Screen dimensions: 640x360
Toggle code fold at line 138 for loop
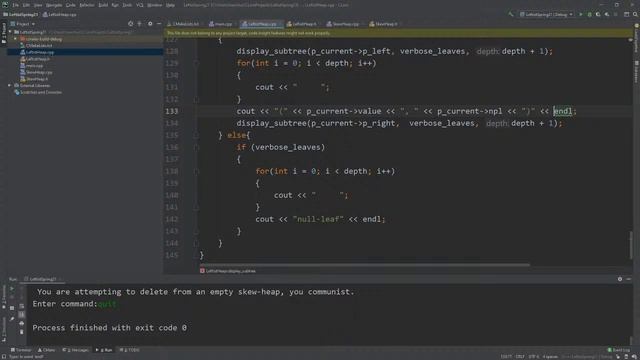(x=196, y=171)
